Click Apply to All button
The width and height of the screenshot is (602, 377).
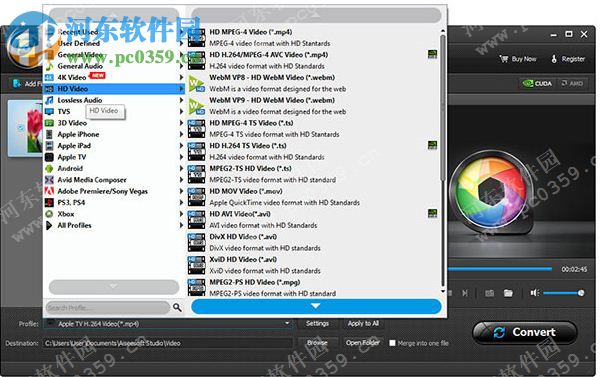(x=363, y=323)
